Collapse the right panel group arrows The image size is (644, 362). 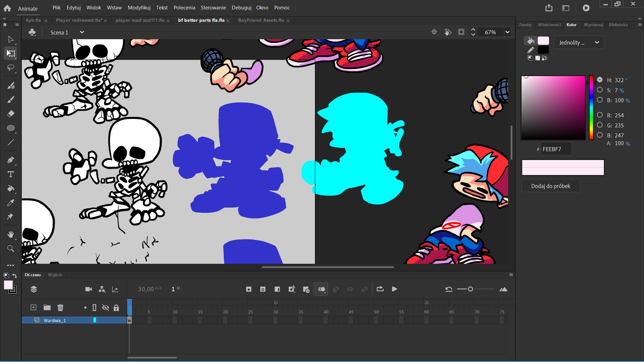click(640, 18)
